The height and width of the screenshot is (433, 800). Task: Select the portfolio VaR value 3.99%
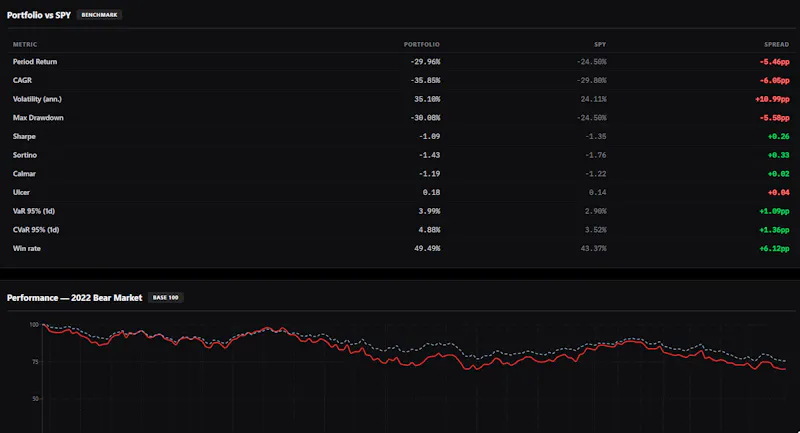click(x=430, y=211)
